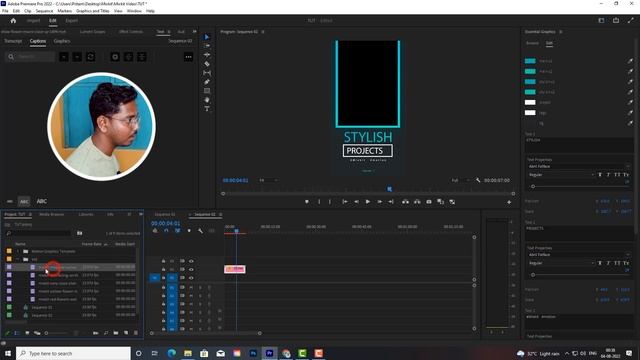Click Automate to Sequence icon

(96, 333)
